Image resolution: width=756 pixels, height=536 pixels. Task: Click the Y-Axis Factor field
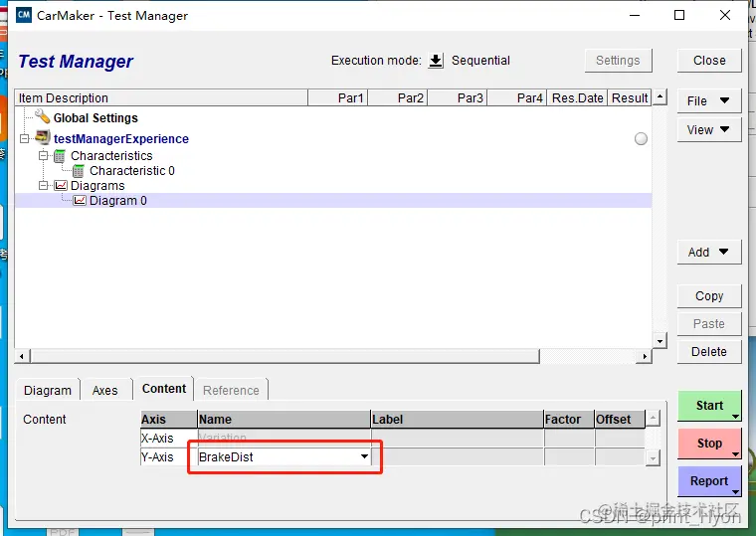pos(569,457)
